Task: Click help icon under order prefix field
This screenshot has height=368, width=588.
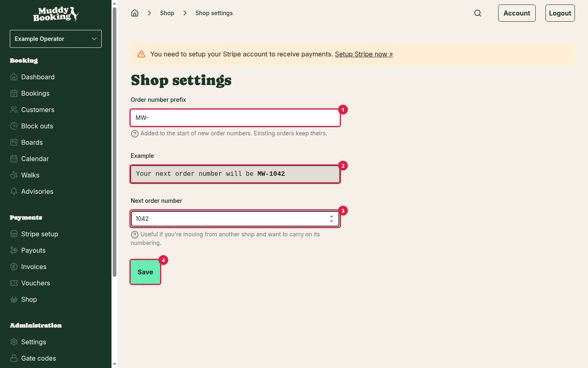Action: point(134,134)
